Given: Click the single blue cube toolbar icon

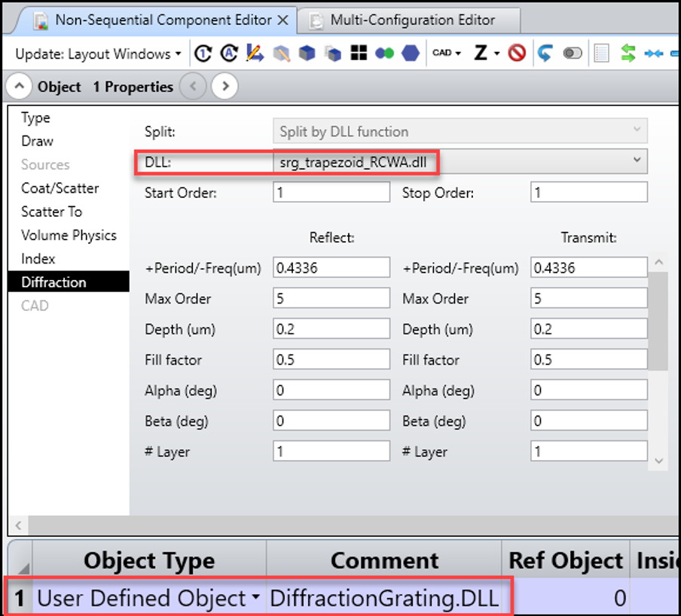Looking at the screenshot, I should point(307,53).
